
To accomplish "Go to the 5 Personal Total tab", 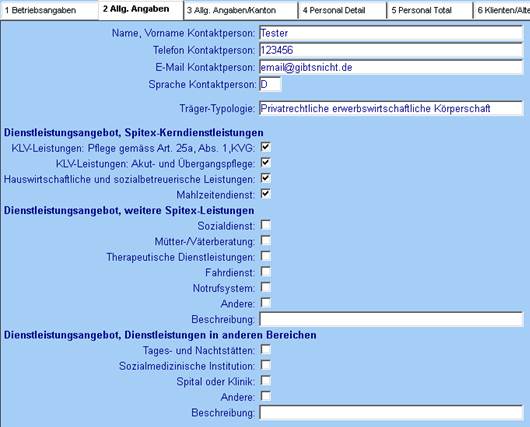I will [x=429, y=10].
